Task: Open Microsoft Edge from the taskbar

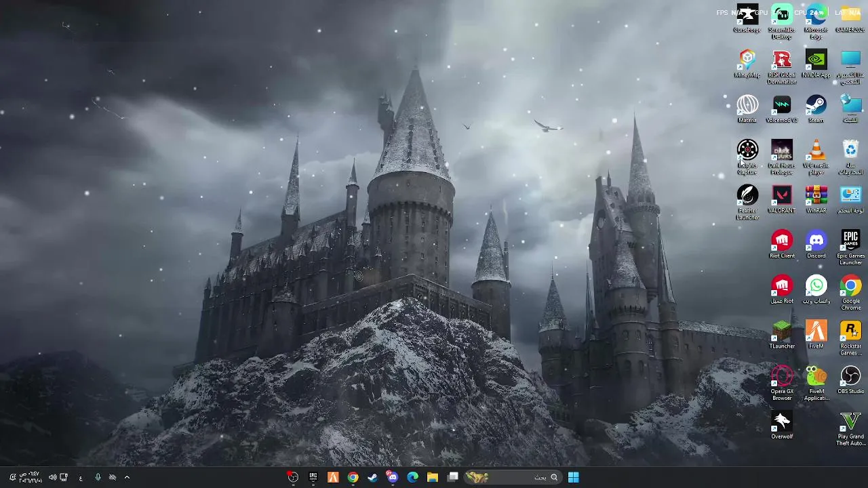Action: (412, 477)
